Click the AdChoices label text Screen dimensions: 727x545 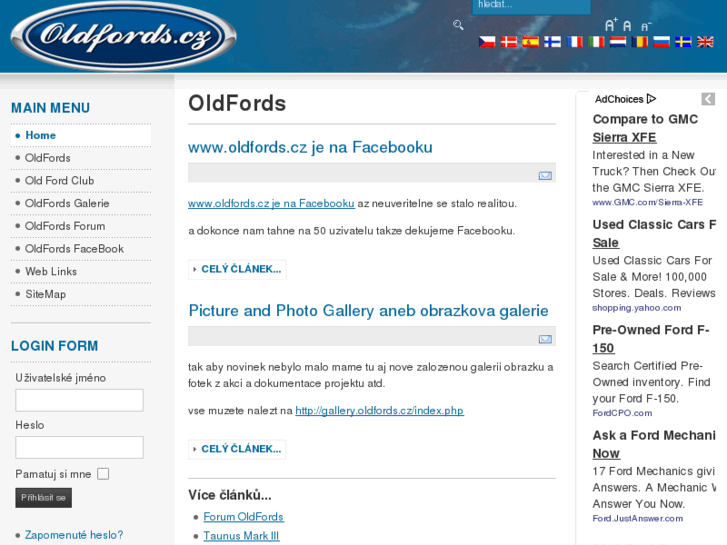coord(619,99)
